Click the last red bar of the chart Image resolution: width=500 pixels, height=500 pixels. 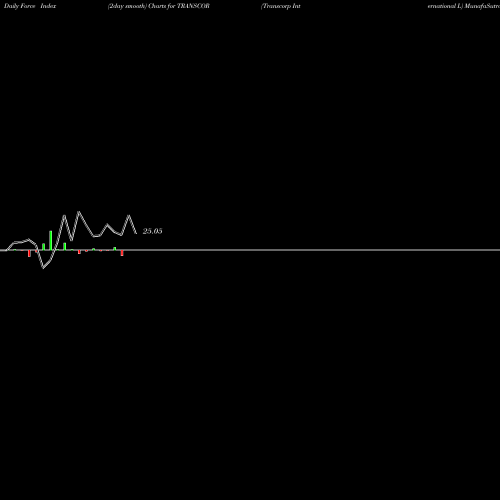pos(122,253)
